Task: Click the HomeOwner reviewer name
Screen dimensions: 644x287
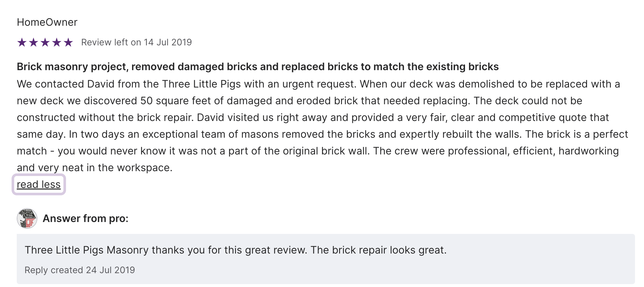Action: (x=47, y=22)
